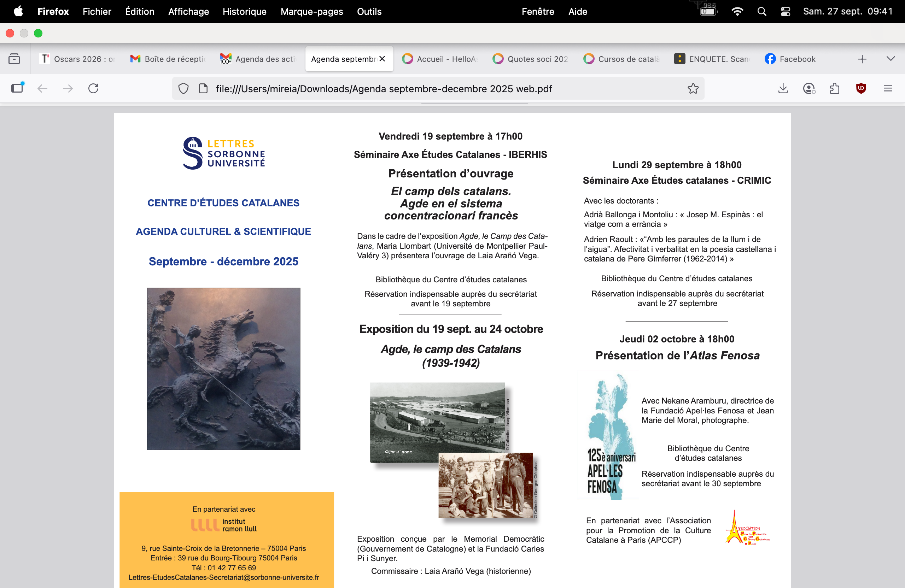Open a new tab with plus button
Screen dimensions: 905x588
pos(862,59)
